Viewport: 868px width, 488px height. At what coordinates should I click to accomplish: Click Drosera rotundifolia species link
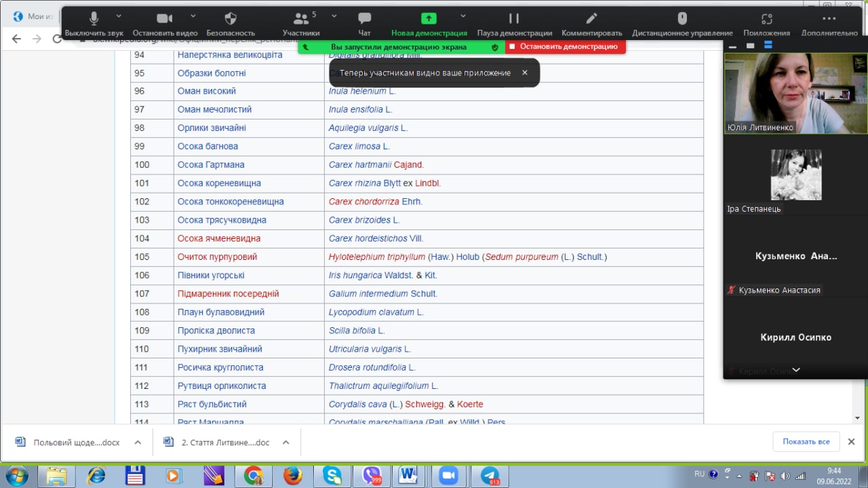pos(368,367)
